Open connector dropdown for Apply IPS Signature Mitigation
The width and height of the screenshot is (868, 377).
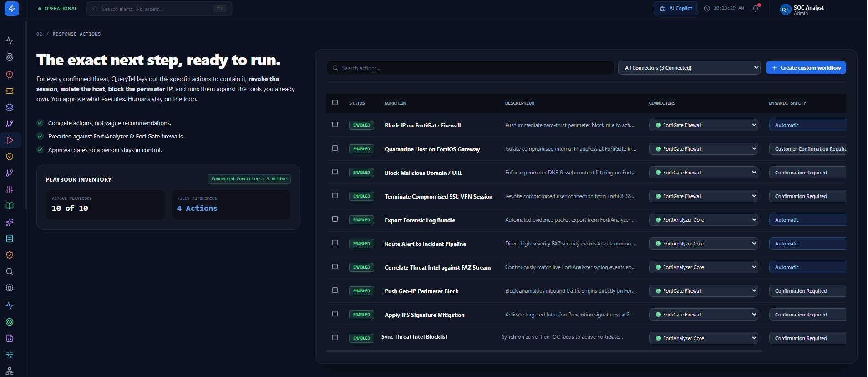703,315
